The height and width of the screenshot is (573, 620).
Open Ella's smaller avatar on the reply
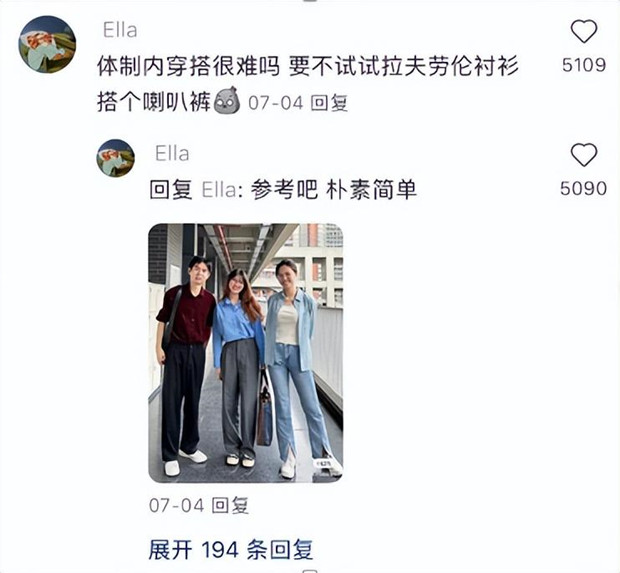tap(115, 158)
